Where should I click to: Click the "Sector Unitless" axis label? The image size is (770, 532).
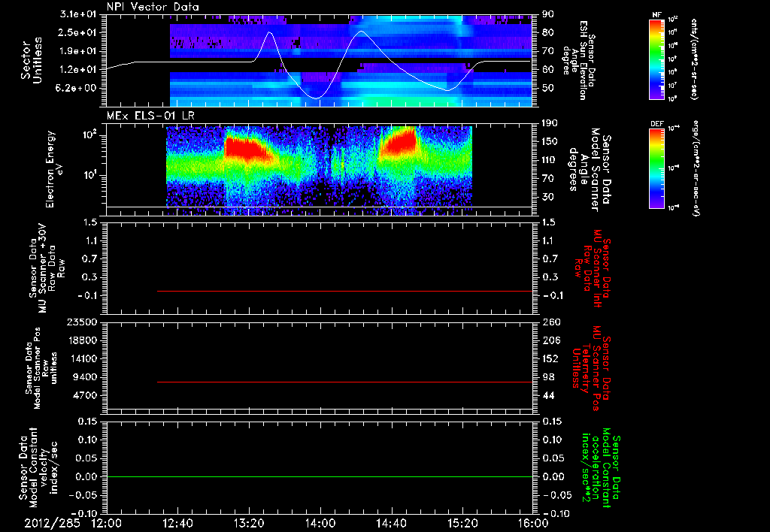(32, 60)
